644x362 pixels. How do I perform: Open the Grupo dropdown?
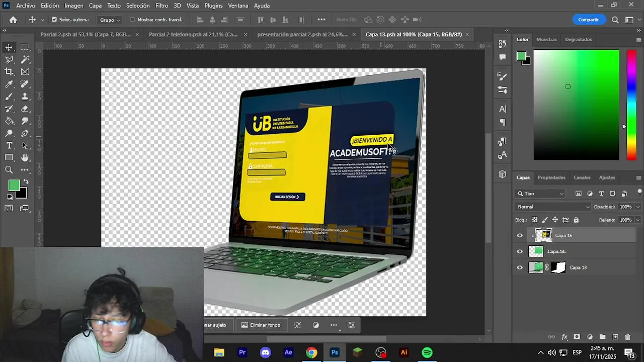click(x=110, y=20)
